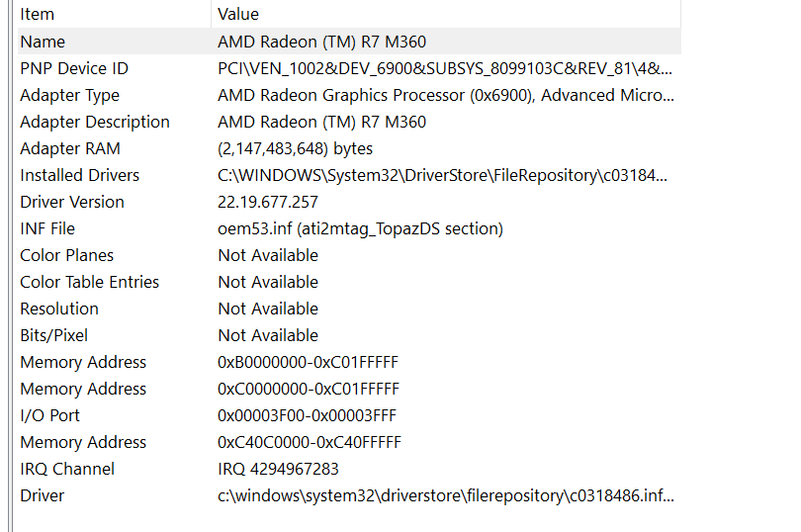This screenshot has height=532, width=801.
Task: Select the Memory Address 0xC40C0000 row
Action: (349, 442)
